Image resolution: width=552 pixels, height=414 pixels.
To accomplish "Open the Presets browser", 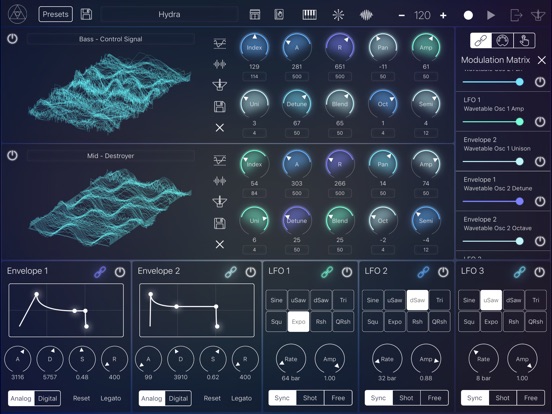I will (x=56, y=14).
